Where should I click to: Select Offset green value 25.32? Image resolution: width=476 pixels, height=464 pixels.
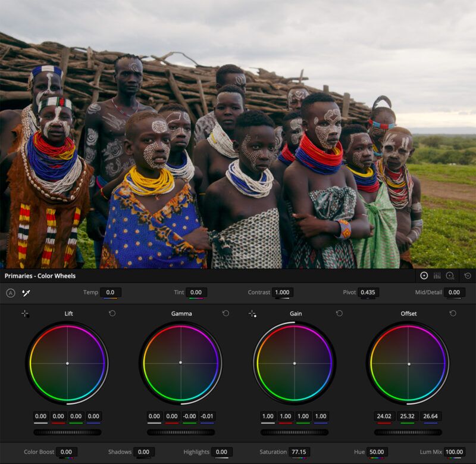[408, 416]
